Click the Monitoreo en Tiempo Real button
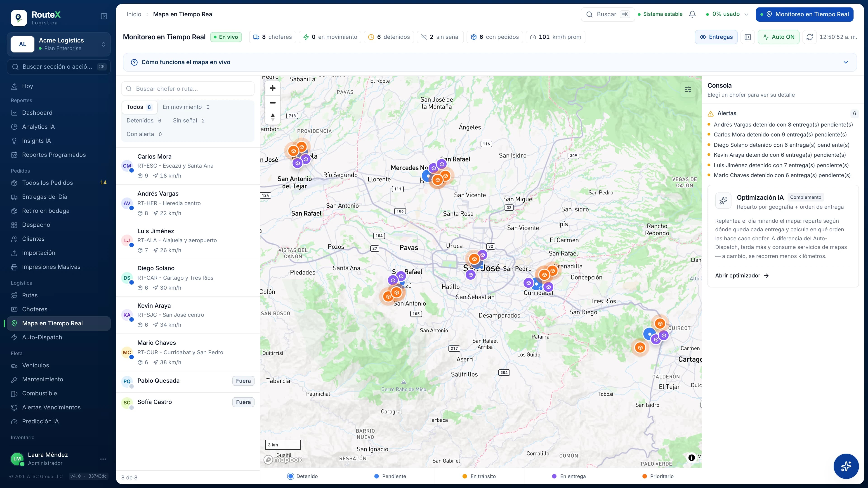Image resolution: width=868 pixels, height=488 pixels. [x=804, y=14]
